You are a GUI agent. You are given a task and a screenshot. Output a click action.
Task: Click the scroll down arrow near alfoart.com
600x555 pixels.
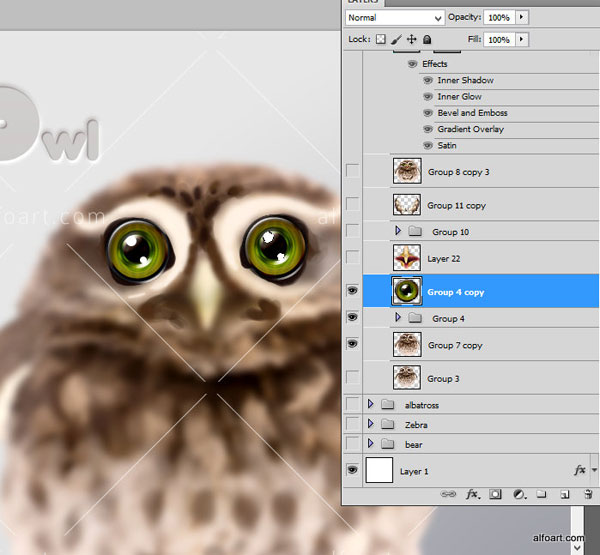(577, 548)
